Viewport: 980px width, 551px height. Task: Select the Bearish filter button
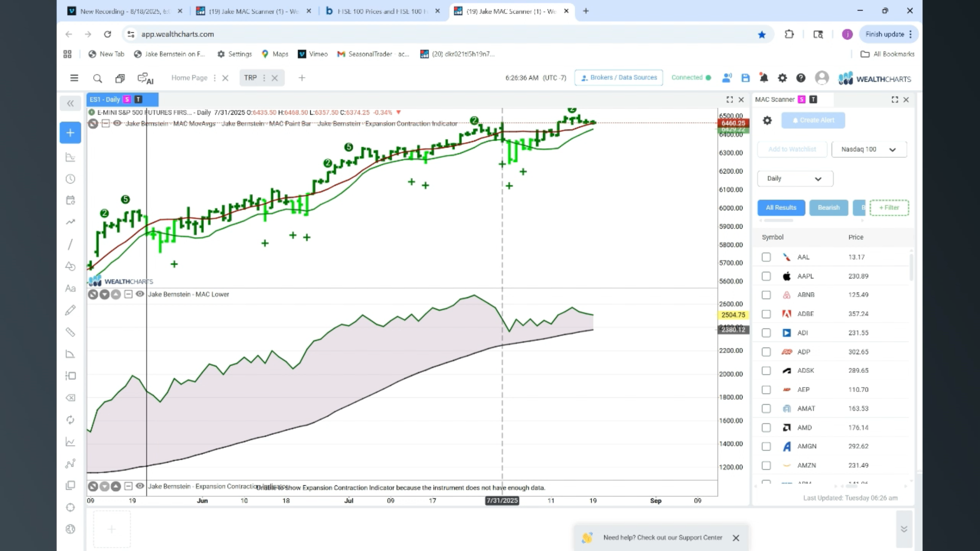click(x=828, y=208)
